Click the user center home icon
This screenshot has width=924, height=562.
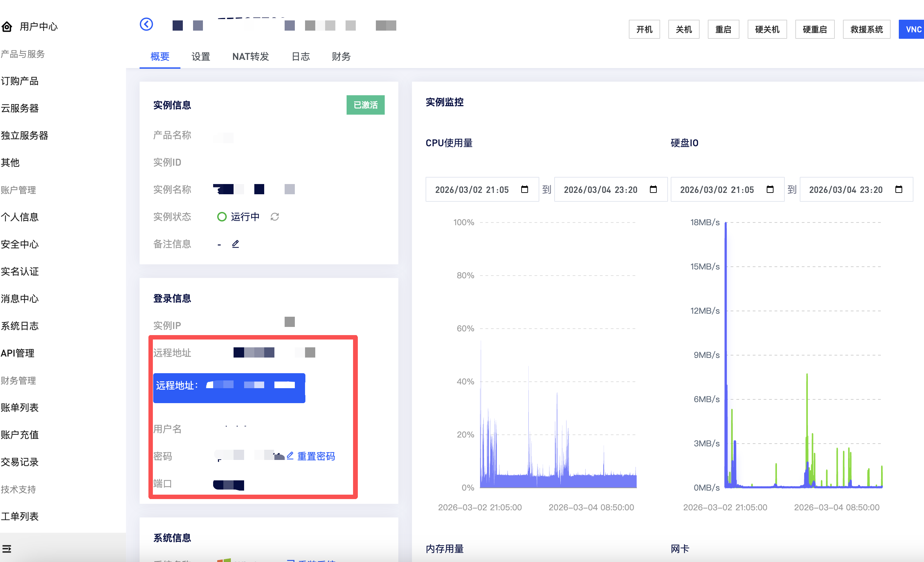coord(7,27)
